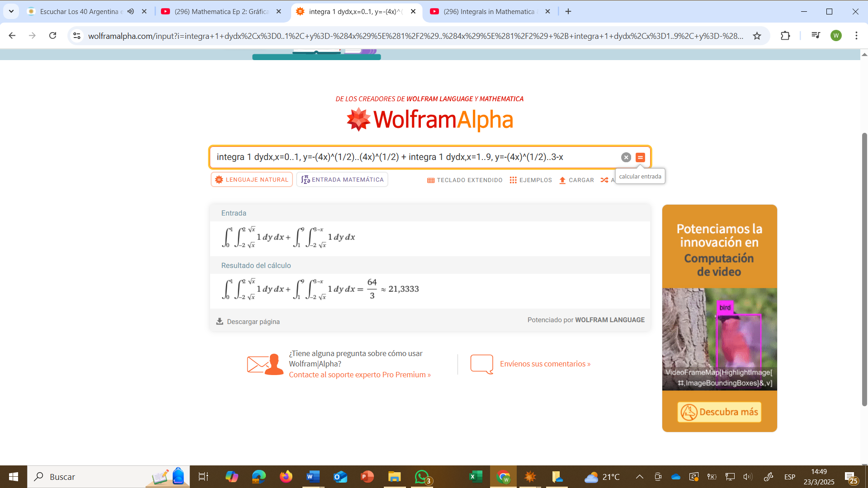The width and height of the screenshot is (868, 488).
Task: Open a new browser tab
Action: pos(568,11)
